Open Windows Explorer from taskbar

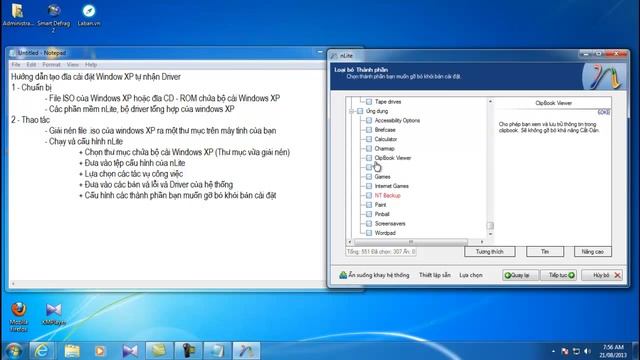pos(72,351)
